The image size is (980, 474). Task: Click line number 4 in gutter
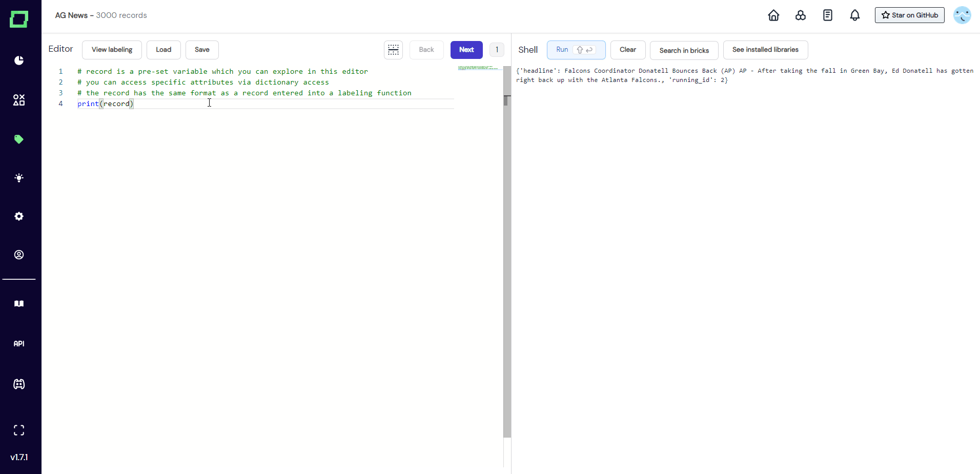(x=60, y=104)
